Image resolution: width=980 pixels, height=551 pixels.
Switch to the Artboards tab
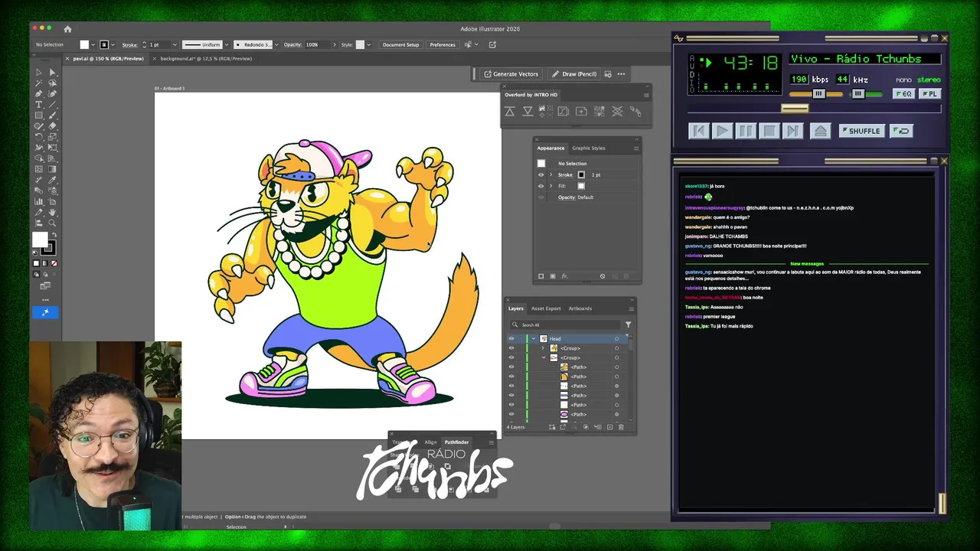pyautogui.click(x=580, y=308)
